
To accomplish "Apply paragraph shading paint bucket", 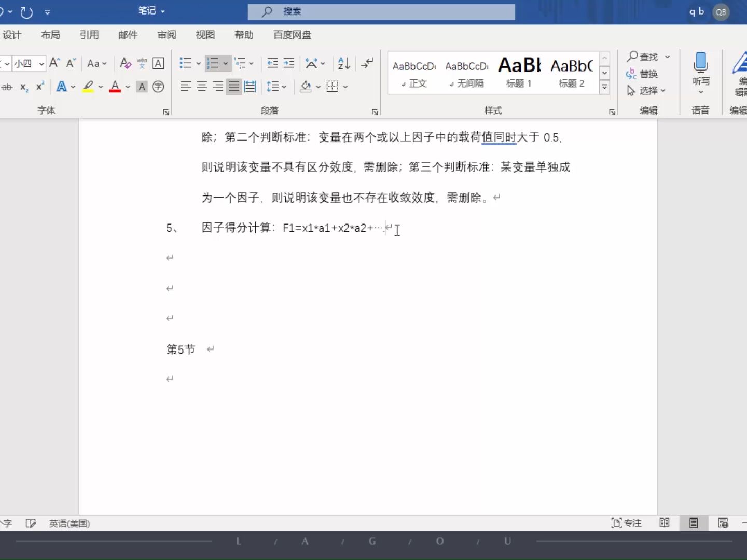I will (x=306, y=87).
